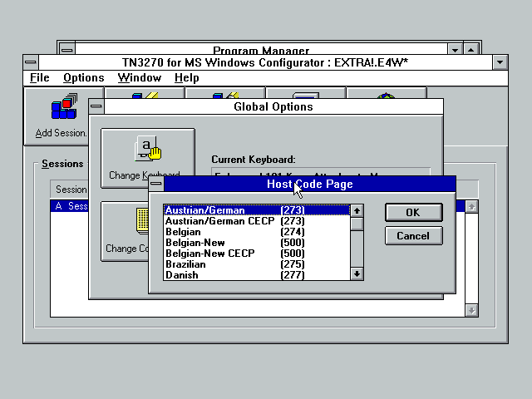Select session A row in Sessions list
The width and height of the screenshot is (532, 399).
tap(70, 206)
